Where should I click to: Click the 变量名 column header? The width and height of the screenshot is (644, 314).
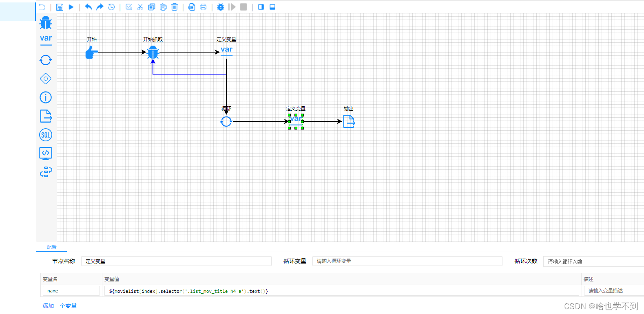[x=50, y=279]
